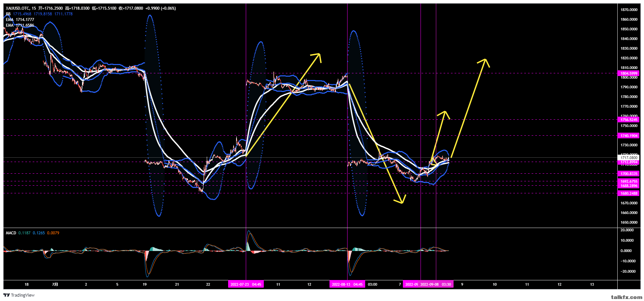Select the MACD indicator legend label
The width and height of the screenshot is (644, 301).
[x=11, y=233]
